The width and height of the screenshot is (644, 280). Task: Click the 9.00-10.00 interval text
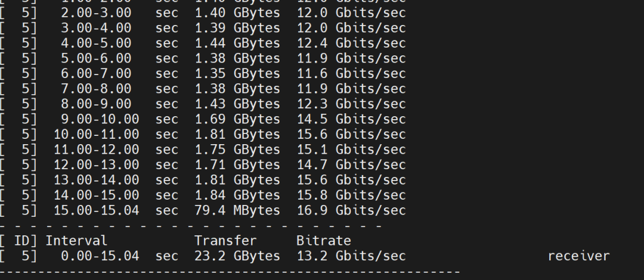[x=100, y=119]
